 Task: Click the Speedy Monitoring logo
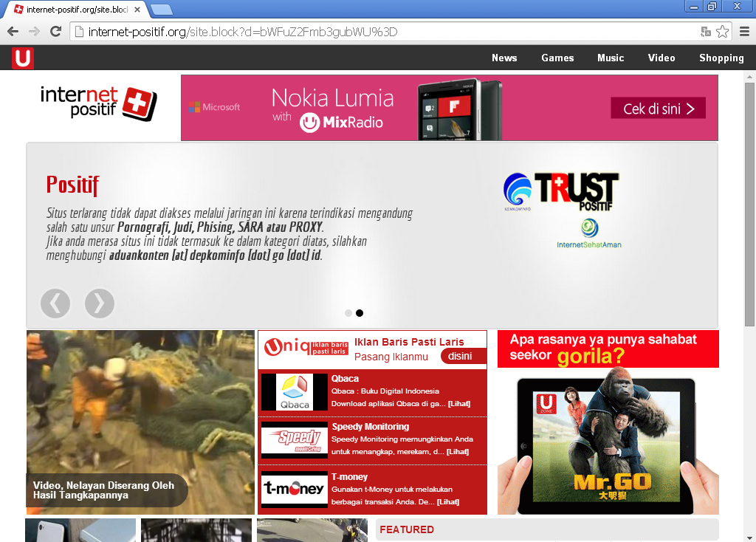point(295,440)
